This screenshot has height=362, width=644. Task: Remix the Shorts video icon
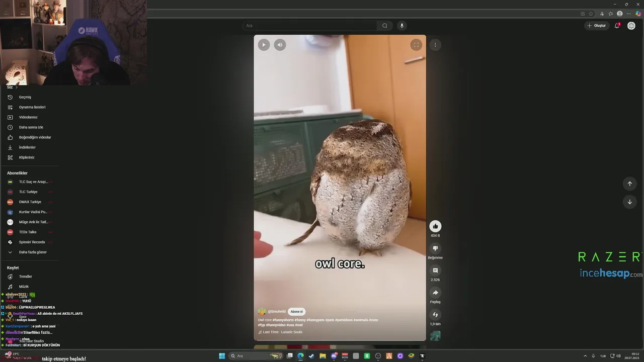point(435,315)
